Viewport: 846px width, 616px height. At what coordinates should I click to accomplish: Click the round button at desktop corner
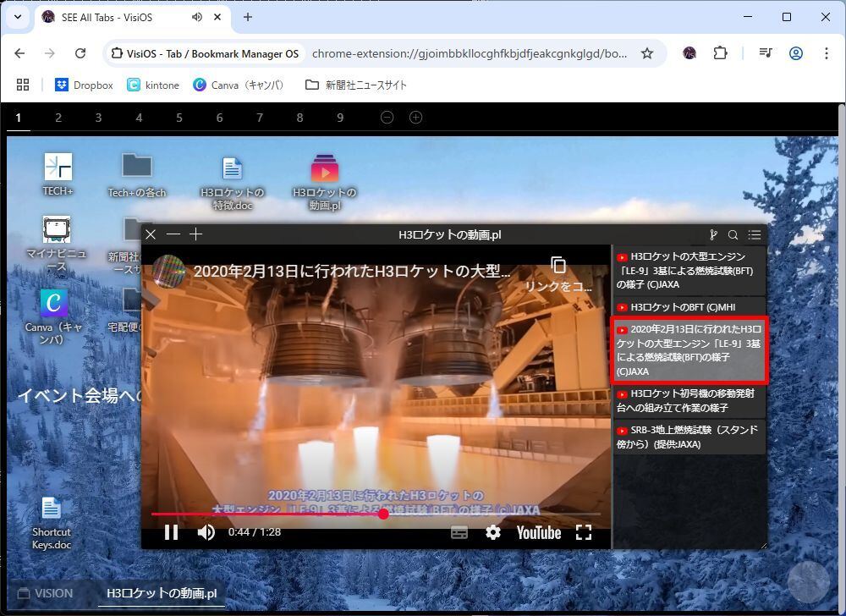pyautogui.click(x=808, y=581)
